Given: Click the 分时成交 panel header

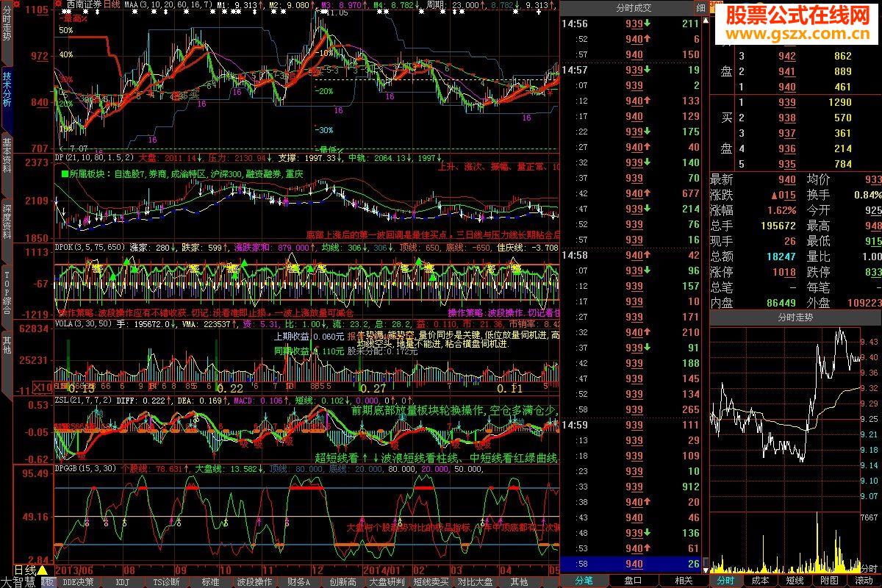Looking at the screenshot, I should tap(633, 7).
